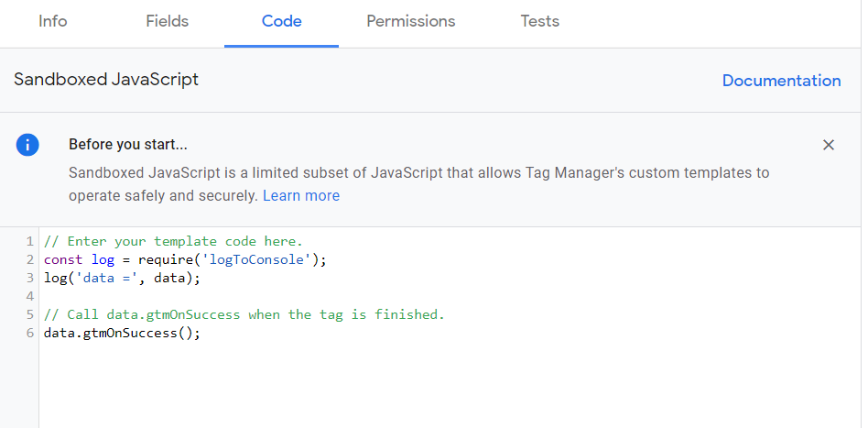
Task: Click the data.gtmOnSuccess() code line
Action: [122, 333]
